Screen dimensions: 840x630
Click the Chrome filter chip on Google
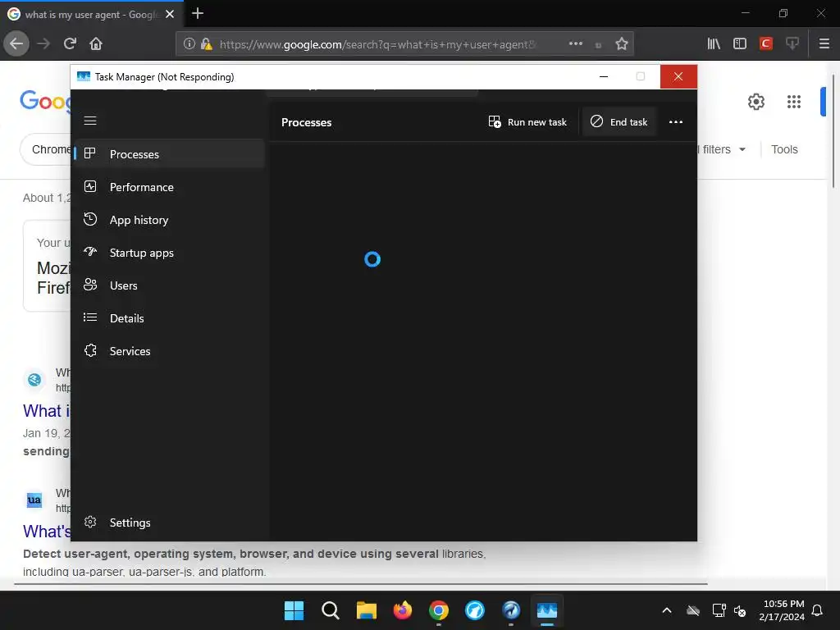coord(47,149)
